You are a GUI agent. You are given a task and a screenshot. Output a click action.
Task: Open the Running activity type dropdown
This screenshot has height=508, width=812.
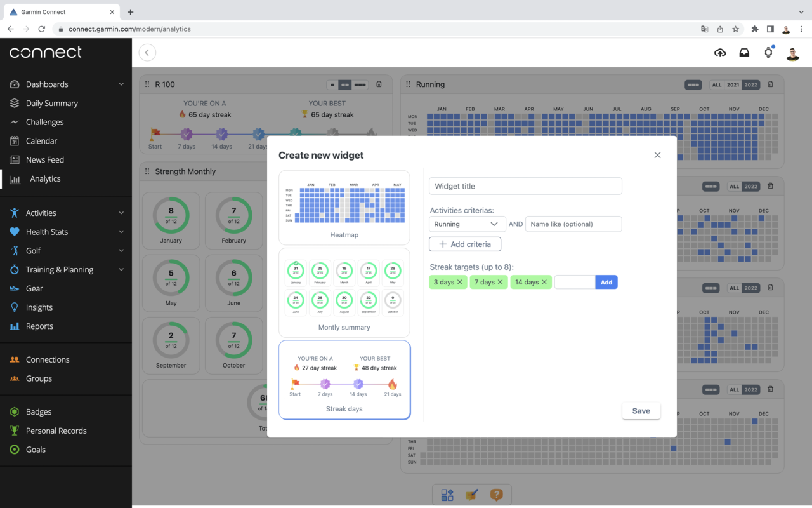[x=467, y=224]
